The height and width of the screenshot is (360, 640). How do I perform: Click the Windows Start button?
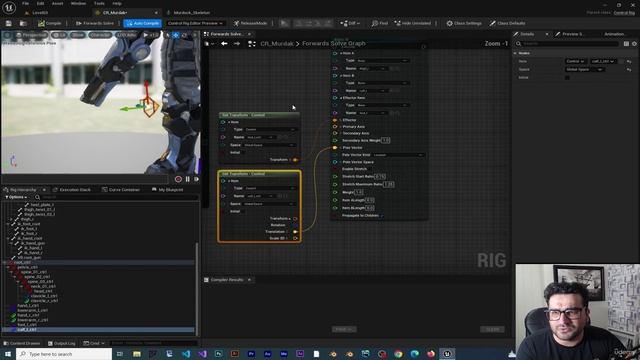(8, 354)
